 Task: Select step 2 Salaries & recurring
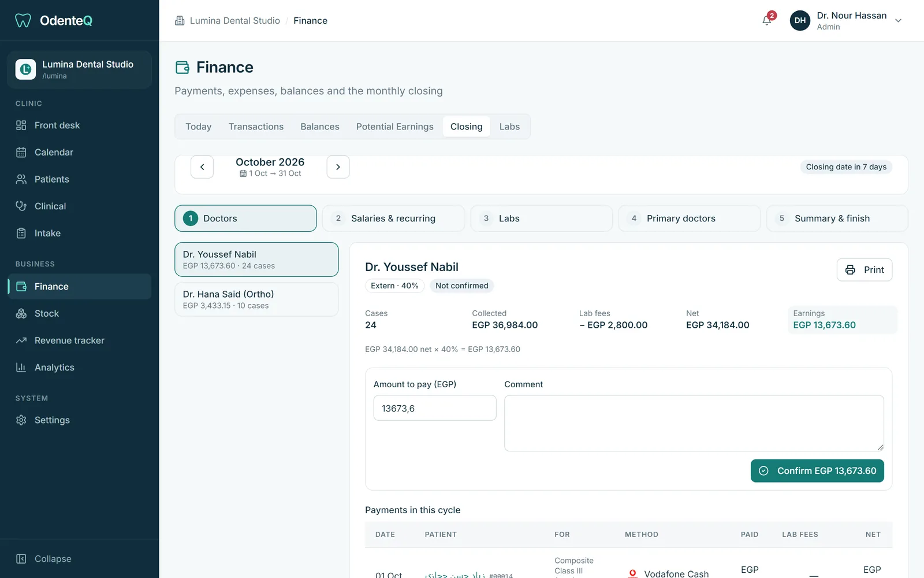393,218
